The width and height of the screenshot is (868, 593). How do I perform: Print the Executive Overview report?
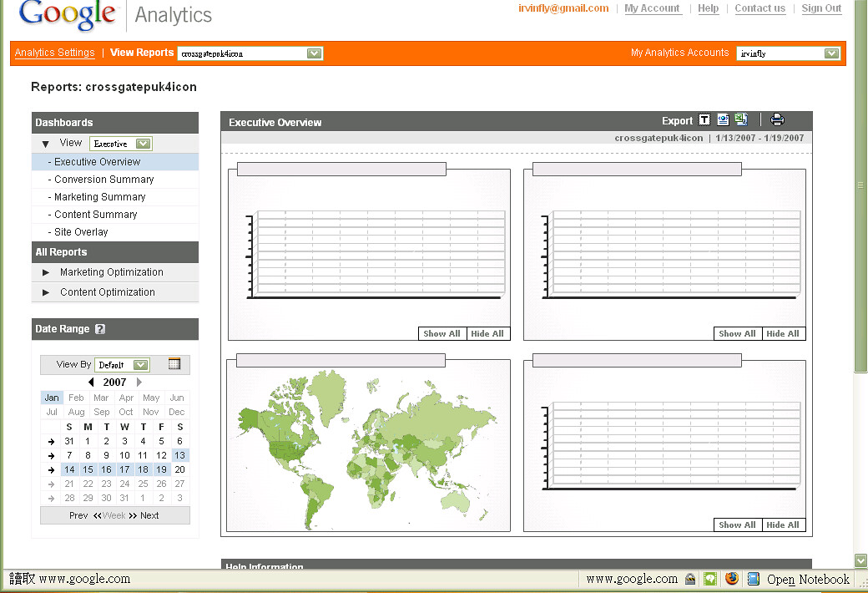tap(776, 120)
